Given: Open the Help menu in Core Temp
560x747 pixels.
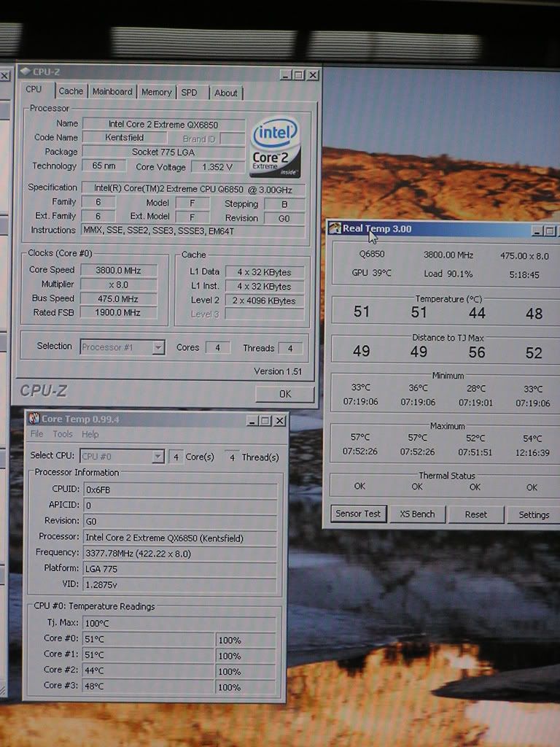Looking at the screenshot, I should (90, 435).
